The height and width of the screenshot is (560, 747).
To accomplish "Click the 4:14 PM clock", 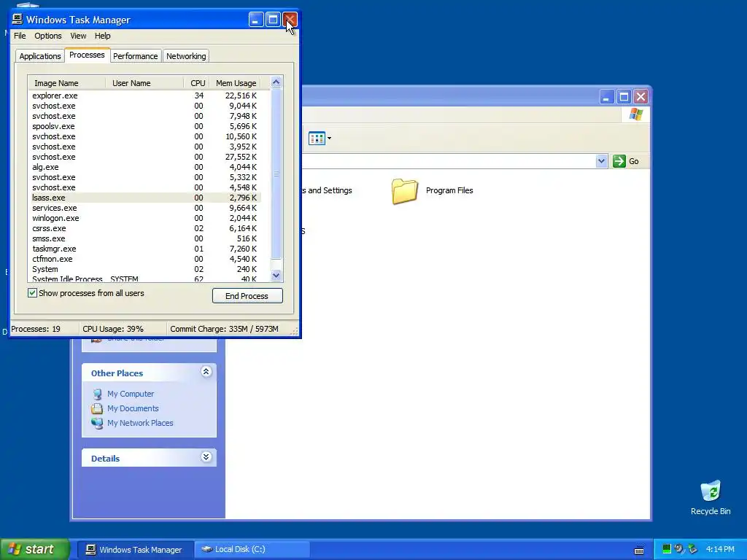I will click(x=720, y=549).
